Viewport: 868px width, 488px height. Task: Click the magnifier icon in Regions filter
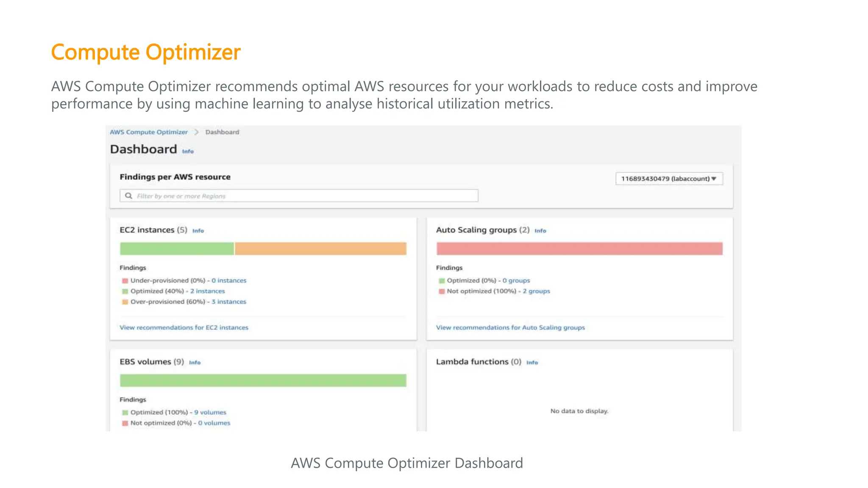128,196
